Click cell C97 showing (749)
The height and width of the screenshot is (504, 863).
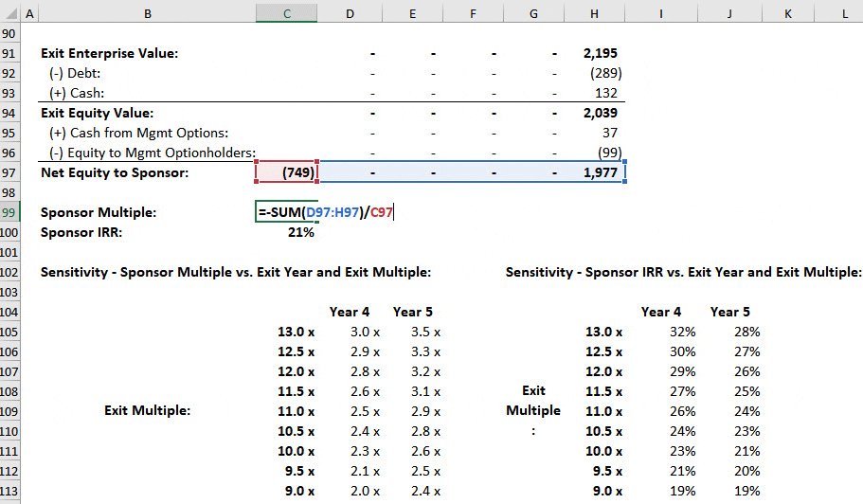(287, 172)
